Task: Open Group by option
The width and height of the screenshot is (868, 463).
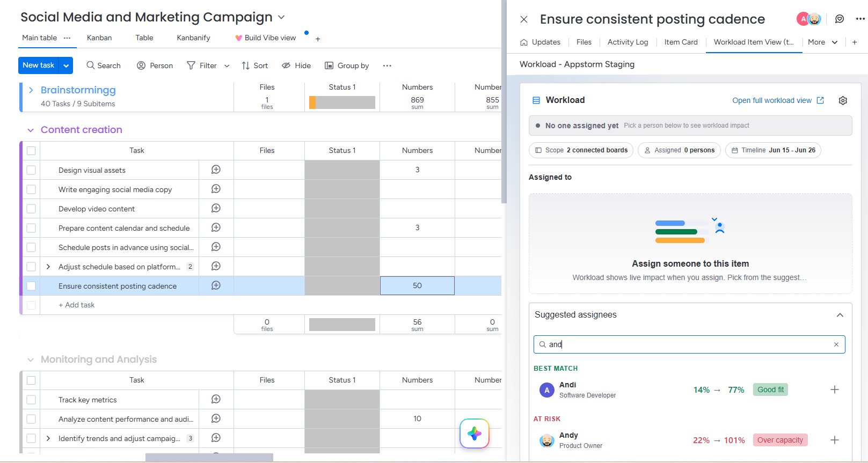Action: (x=347, y=65)
